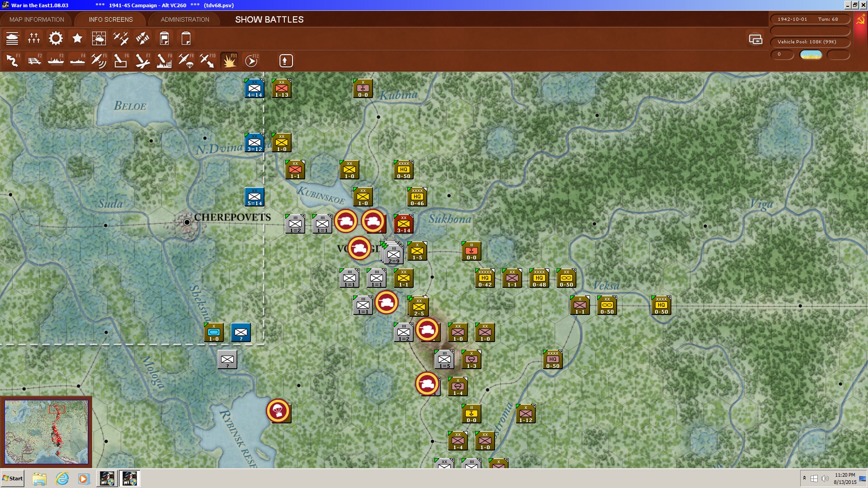Select F4 Amphibious transport mode
This screenshot has width=868, height=488.
77,61
